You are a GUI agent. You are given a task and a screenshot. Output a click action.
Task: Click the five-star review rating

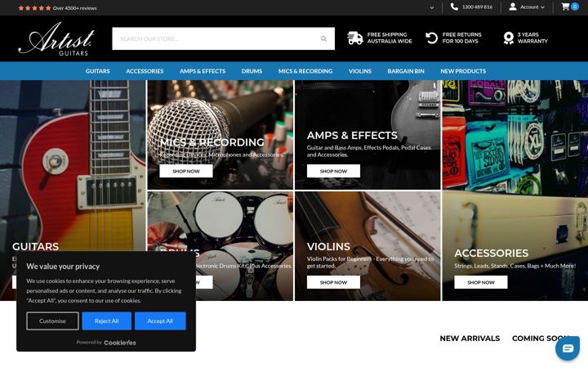pos(34,8)
